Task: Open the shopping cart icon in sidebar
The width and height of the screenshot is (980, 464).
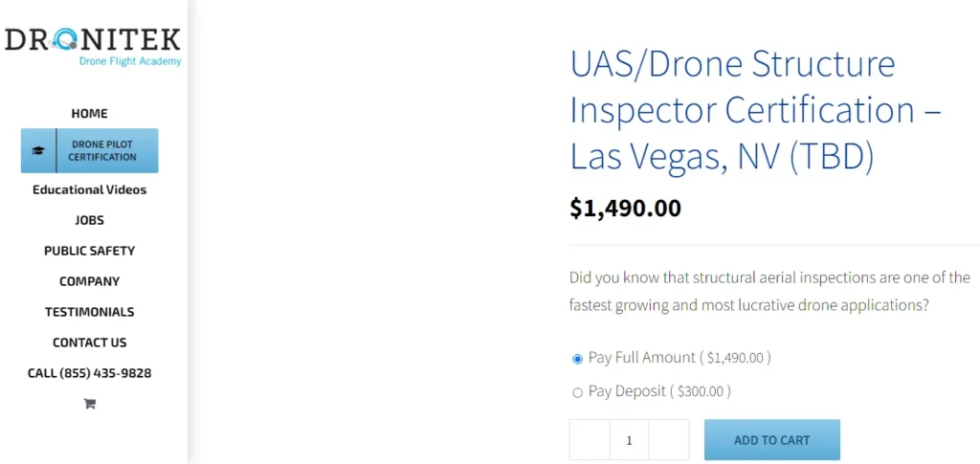Action: click(x=90, y=404)
